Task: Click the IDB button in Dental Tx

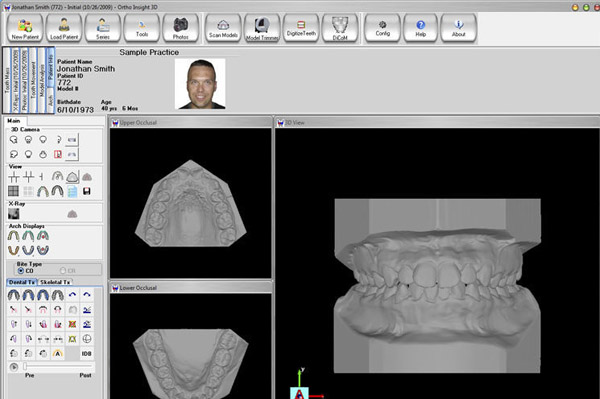Action: (87, 353)
